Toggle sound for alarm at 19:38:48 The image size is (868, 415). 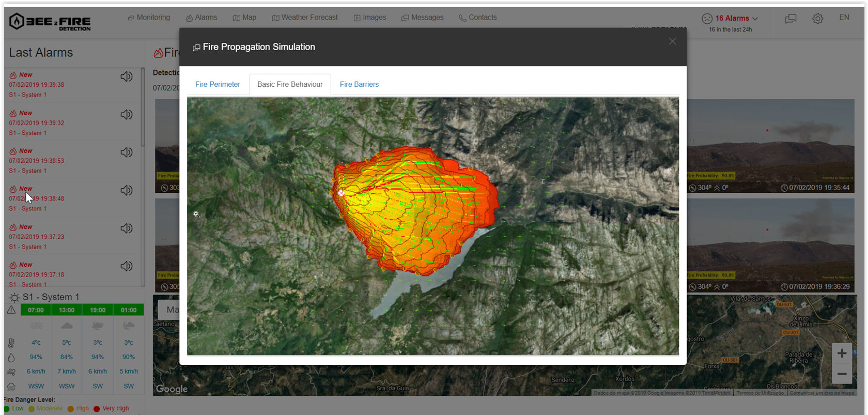[x=127, y=190]
